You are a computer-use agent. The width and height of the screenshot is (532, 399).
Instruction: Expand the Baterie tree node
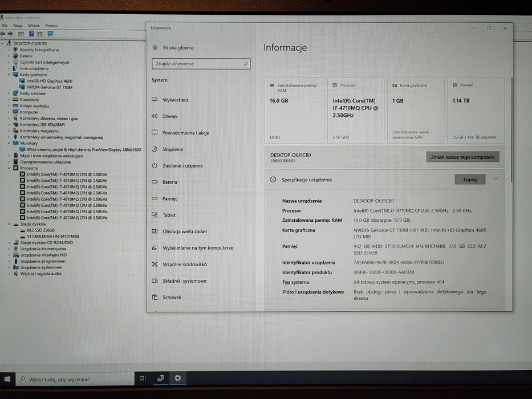coord(9,56)
